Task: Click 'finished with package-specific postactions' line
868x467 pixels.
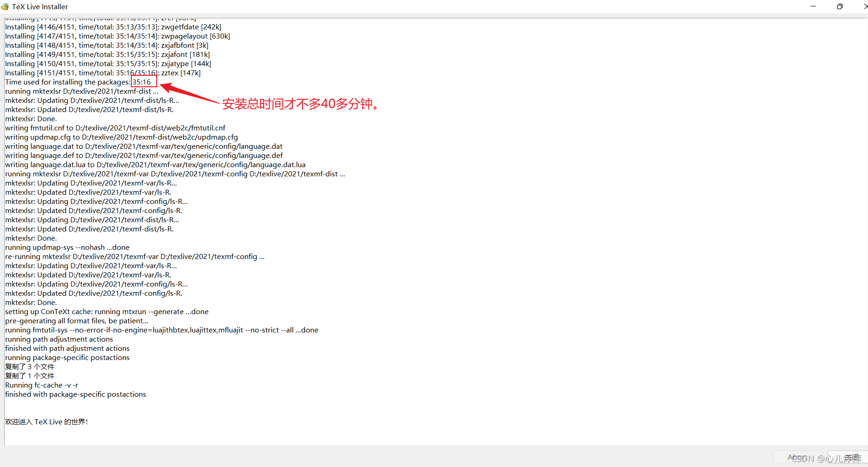Action: pos(75,394)
